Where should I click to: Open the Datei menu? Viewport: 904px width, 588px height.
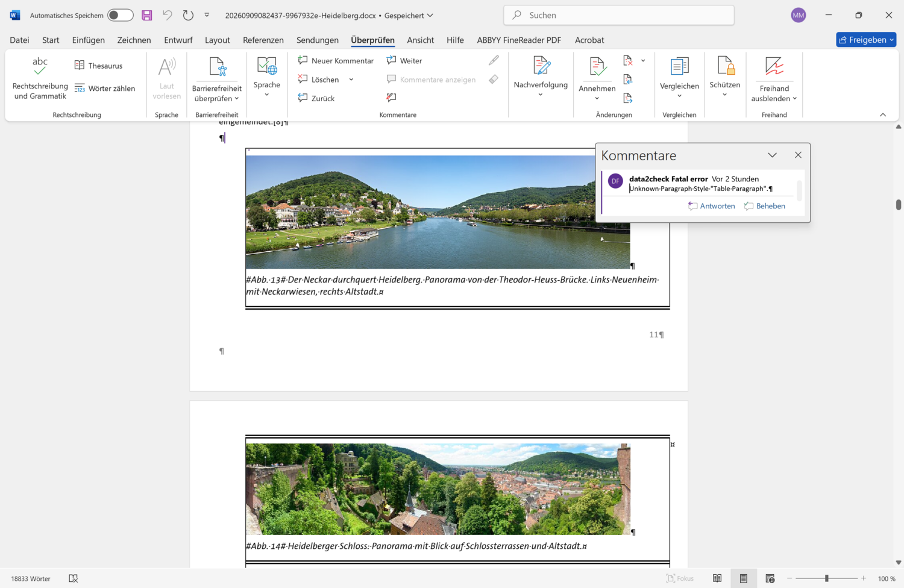pyautogui.click(x=19, y=40)
